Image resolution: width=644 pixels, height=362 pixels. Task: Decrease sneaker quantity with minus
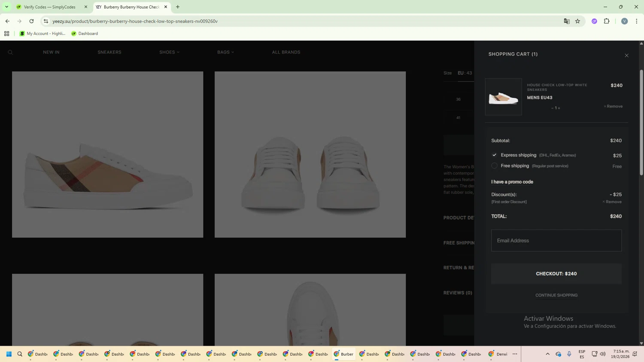coord(552,108)
